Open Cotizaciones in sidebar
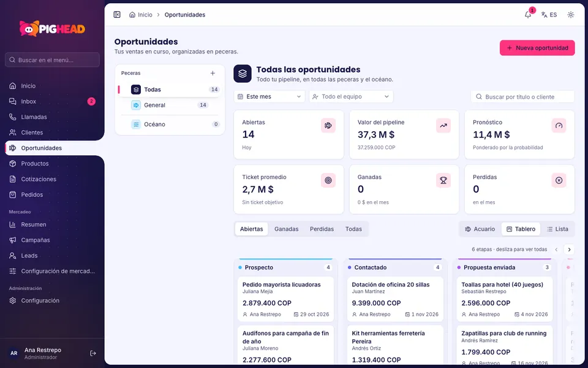Image resolution: width=588 pixels, height=368 pixels. pos(53,179)
